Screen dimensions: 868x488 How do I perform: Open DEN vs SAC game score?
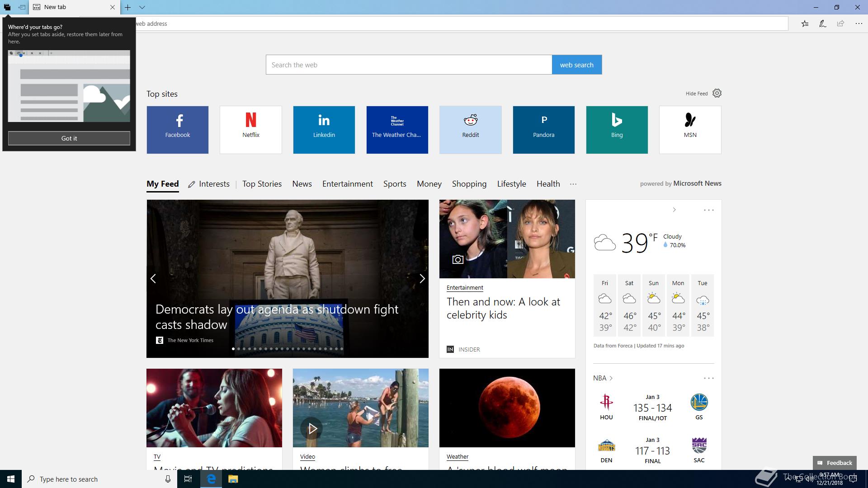pos(652,450)
